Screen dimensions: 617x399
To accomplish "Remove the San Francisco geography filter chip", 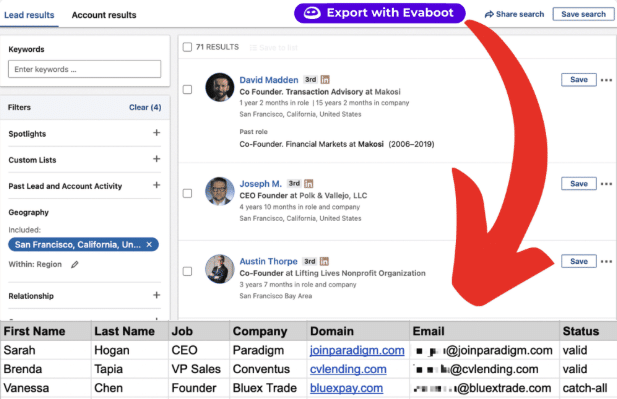I will [149, 245].
